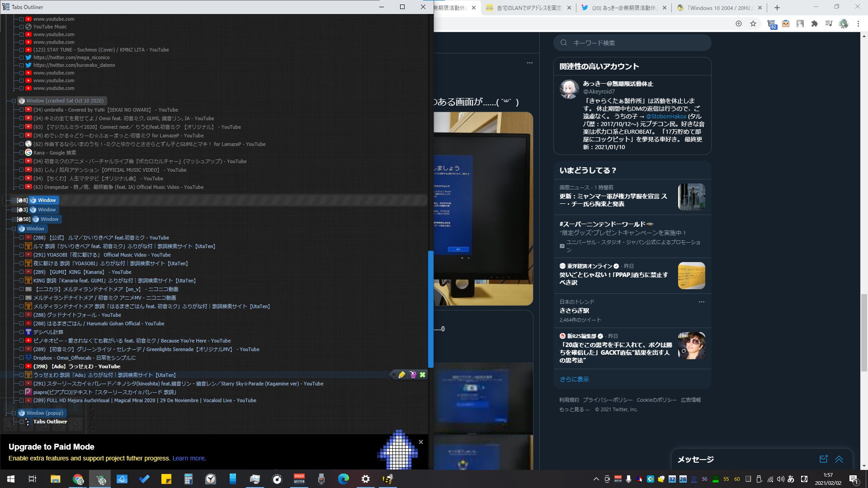
Task: Compose new message icon in Twitter メッセージ bar
Action: click(x=824, y=459)
